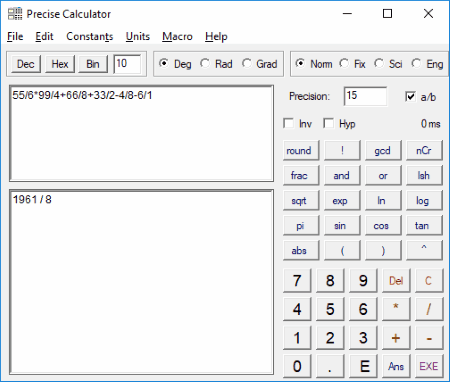Click digit 3 on keypad
The image size is (450, 382).
pos(363,338)
